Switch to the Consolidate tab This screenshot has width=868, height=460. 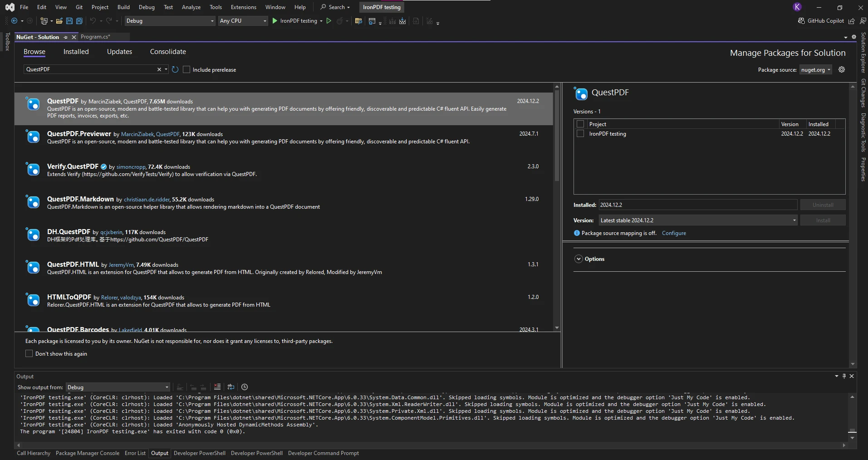(x=168, y=52)
